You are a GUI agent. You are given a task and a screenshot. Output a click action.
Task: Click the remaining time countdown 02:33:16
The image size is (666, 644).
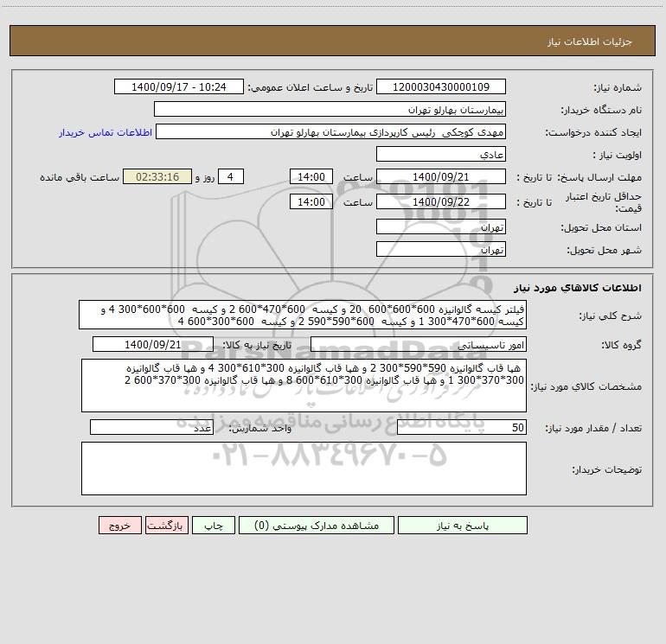(157, 176)
